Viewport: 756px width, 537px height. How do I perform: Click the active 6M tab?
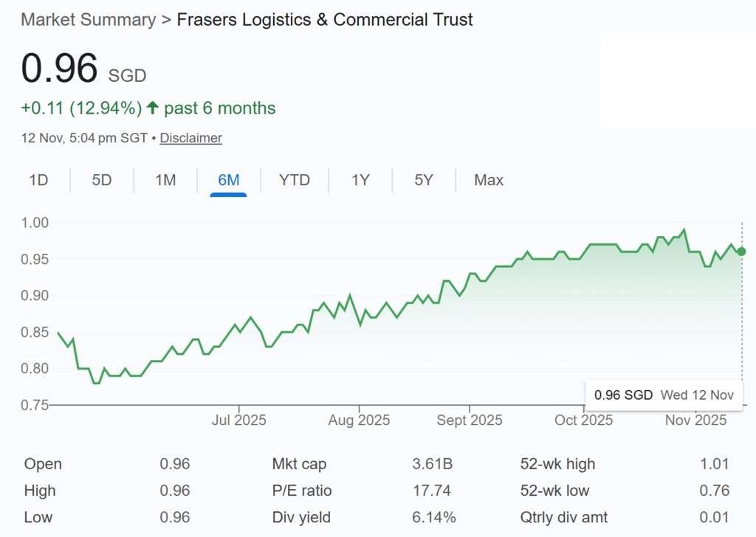pyautogui.click(x=230, y=179)
